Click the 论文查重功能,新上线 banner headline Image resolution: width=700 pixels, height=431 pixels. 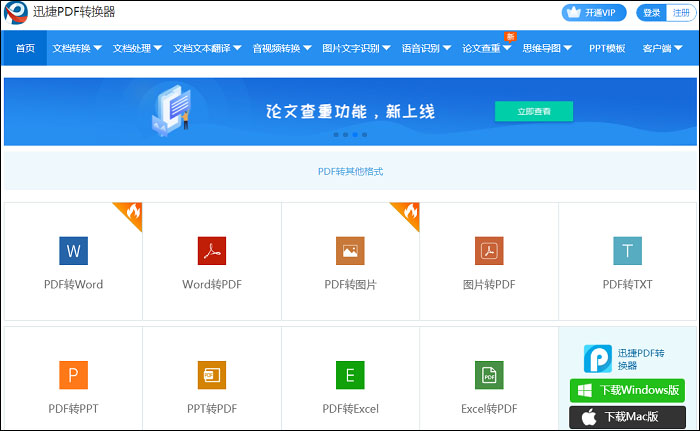[x=350, y=111]
